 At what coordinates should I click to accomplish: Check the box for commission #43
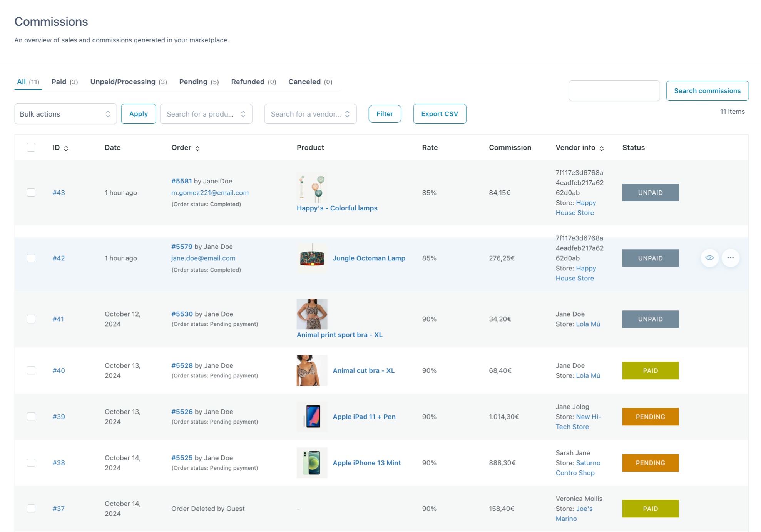click(x=31, y=192)
